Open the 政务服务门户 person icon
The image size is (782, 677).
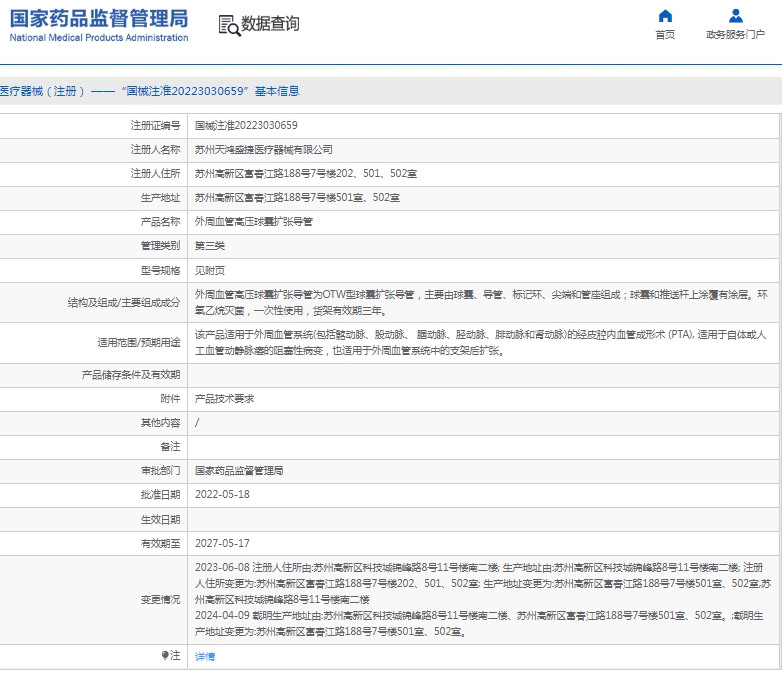pos(736,16)
